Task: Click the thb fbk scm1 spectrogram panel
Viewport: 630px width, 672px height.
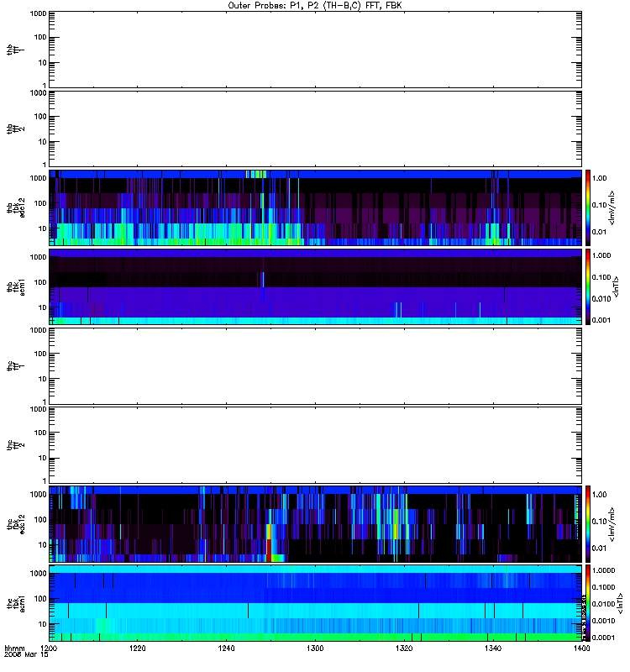Action: point(315,286)
